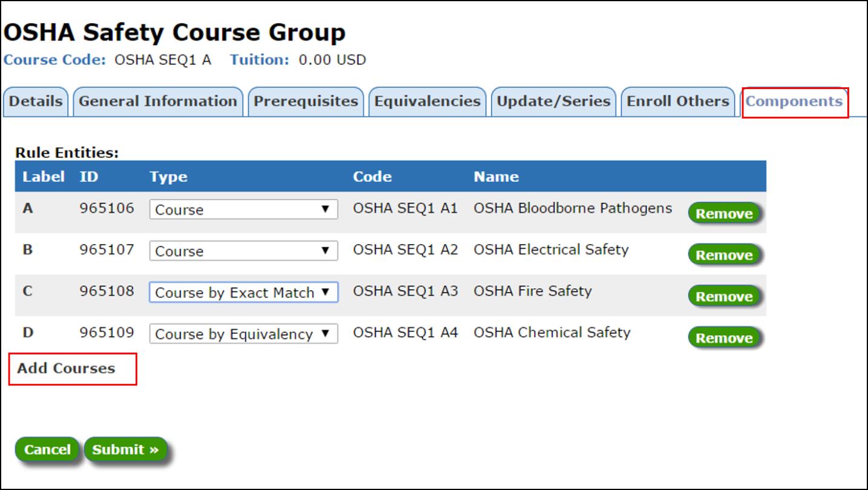Open the Course by Equivalency dropdown
Viewport: 868px width, 490px height.
(x=243, y=334)
